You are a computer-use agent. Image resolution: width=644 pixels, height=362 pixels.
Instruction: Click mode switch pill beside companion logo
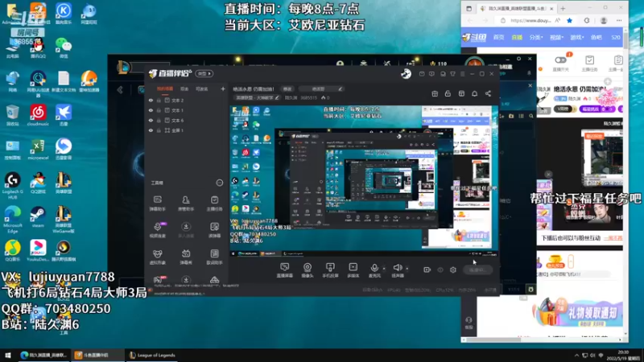(x=204, y=73)
